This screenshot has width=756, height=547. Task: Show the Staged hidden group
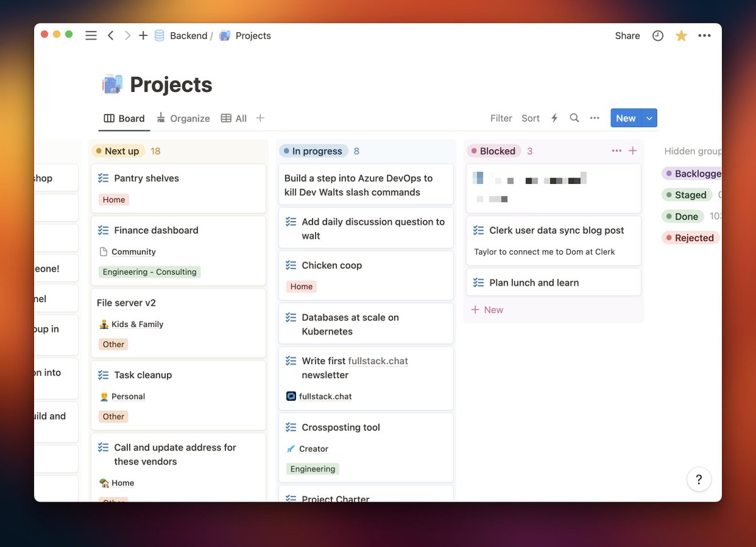[x=687, y=195]
